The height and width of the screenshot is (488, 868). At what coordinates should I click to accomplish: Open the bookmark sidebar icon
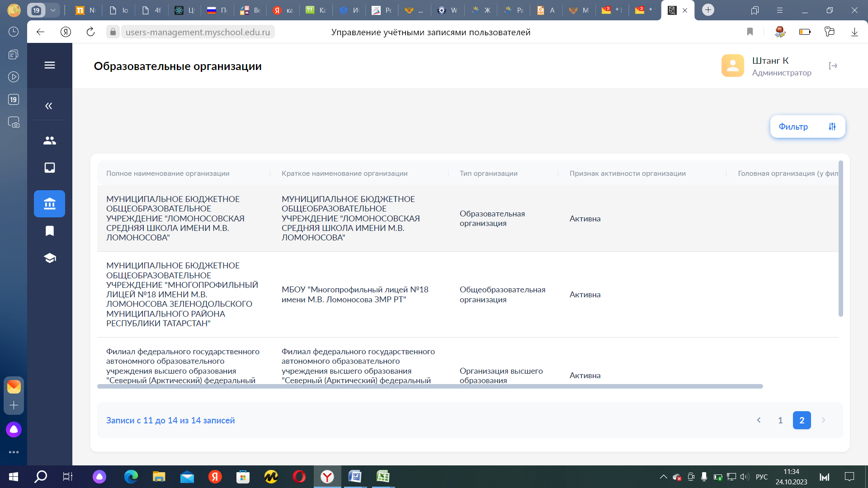tap(50, 231)
